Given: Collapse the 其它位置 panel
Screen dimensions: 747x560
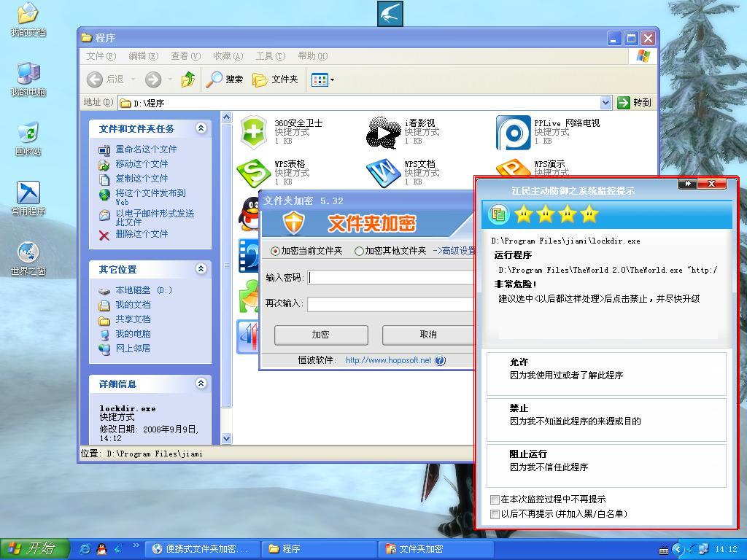Looking at the screenshot, I should 201,268.
